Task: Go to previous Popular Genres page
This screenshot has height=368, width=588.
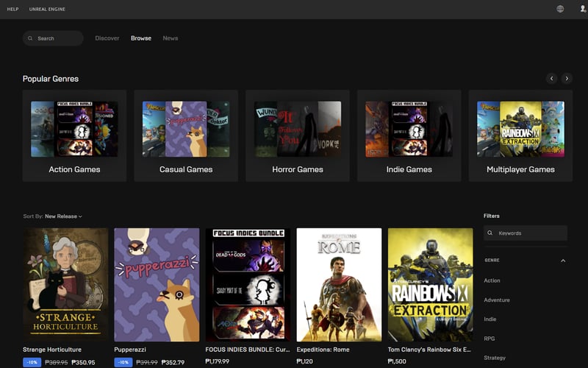Action: [551, 79]
